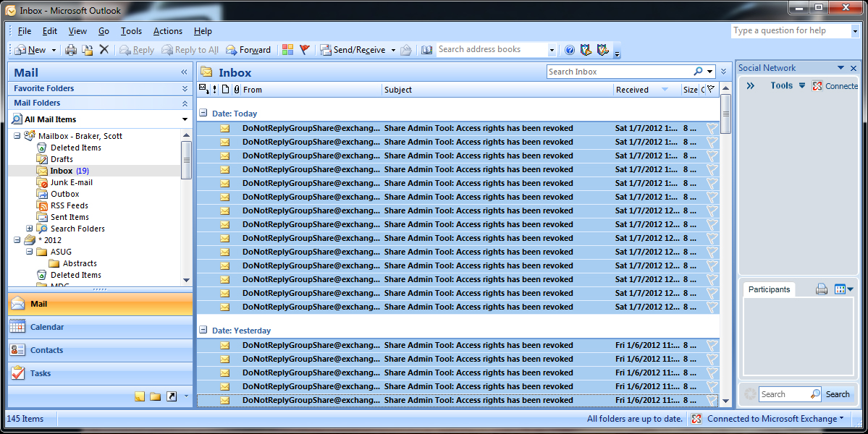Select the Drafts folder
Image resolution: width=868 pixels, height=434 pixels.
pos(62,159)
